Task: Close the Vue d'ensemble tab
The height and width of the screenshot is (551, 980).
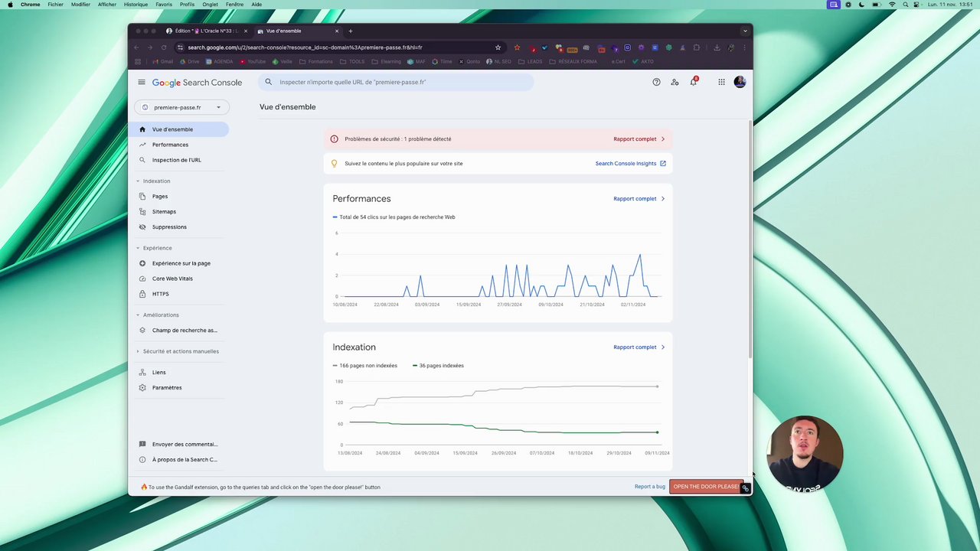Action: (x=337, y=31)
